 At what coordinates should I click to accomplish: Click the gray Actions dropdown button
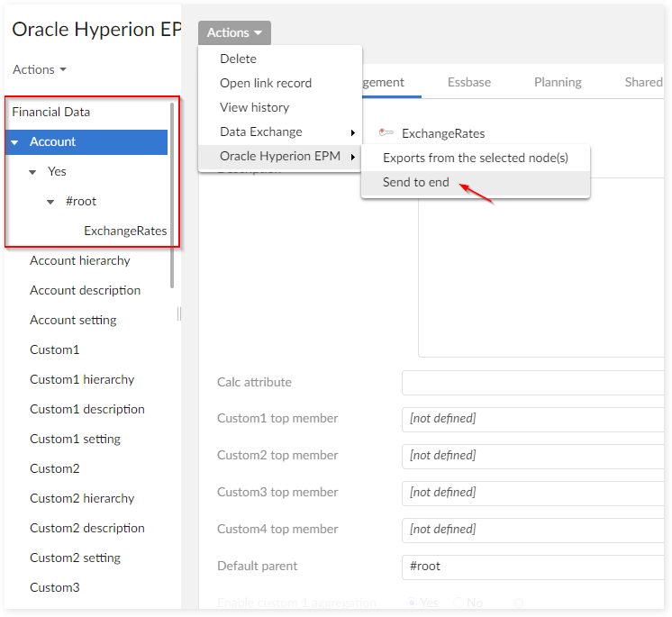pos(234,32)
